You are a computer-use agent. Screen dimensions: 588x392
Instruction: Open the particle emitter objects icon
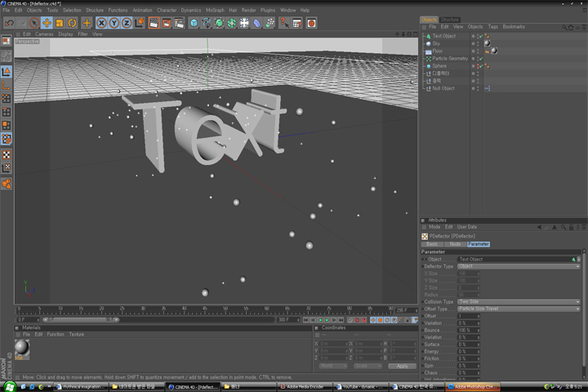tap(269, 23)
